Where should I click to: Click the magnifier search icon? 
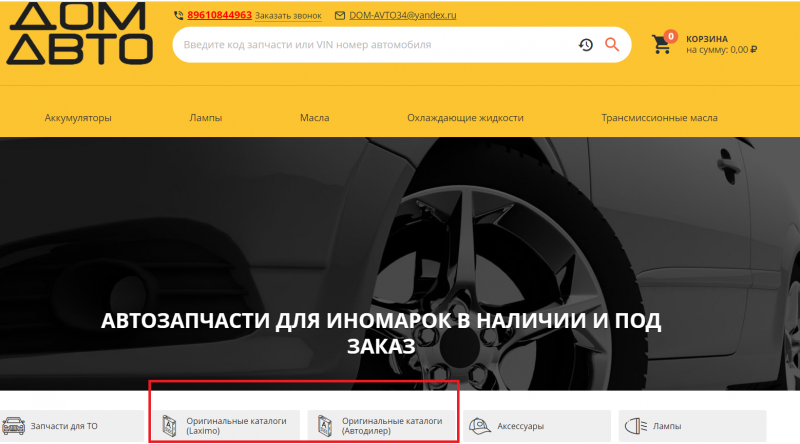pyautogui.click(x=612, y=45)
